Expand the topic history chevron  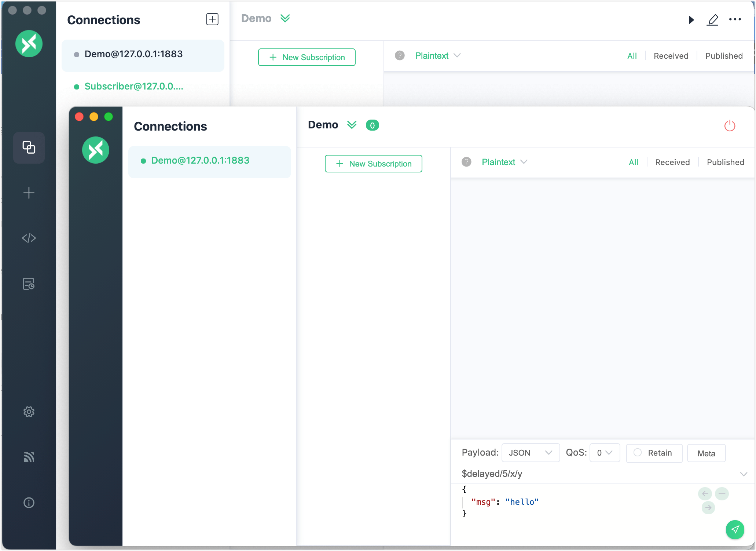(744, 474)
